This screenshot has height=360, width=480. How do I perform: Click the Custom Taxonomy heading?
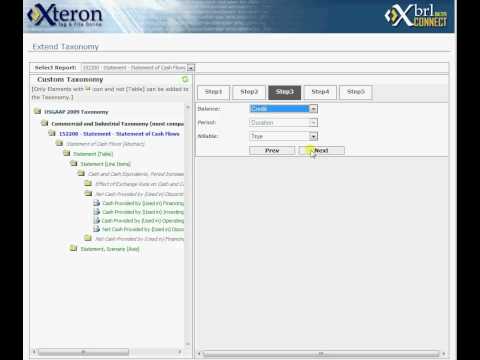pos(70,79)
